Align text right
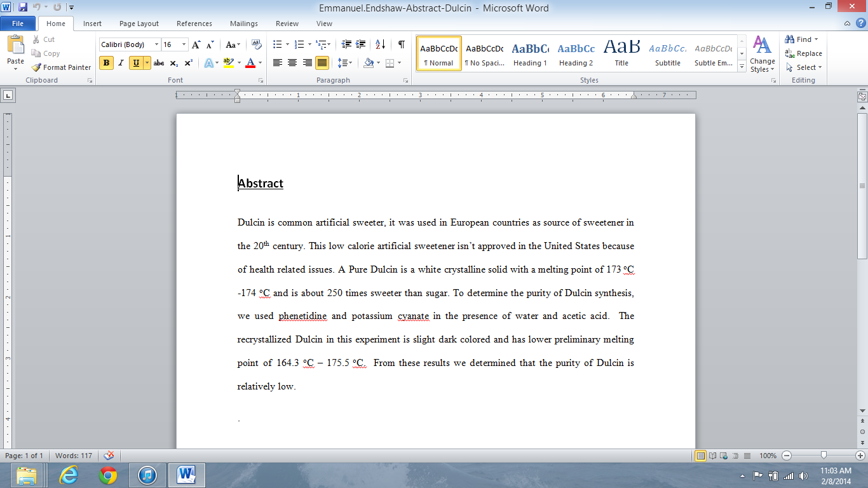Screen dimensions: 868x488 [307, 63]
